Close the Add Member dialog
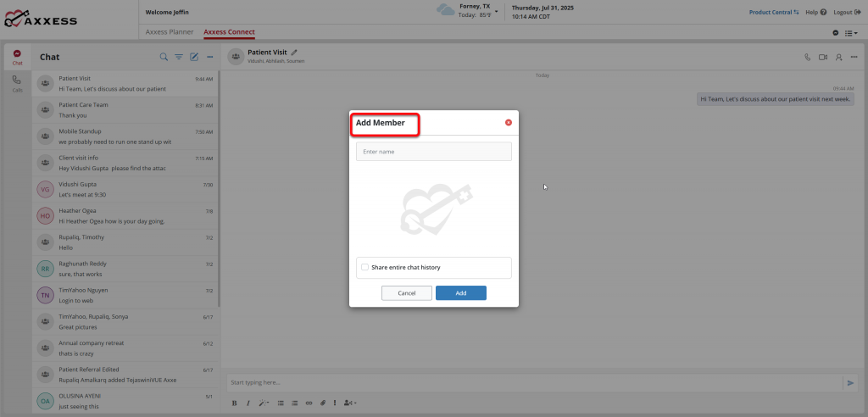Viewport: 868px width, 417px height. [x=509, y=123]
